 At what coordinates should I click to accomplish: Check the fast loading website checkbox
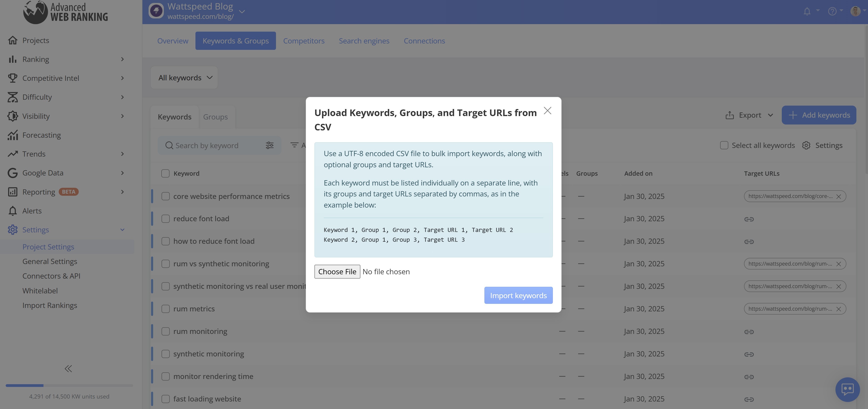pyautogui.click(x=165, y=399)
